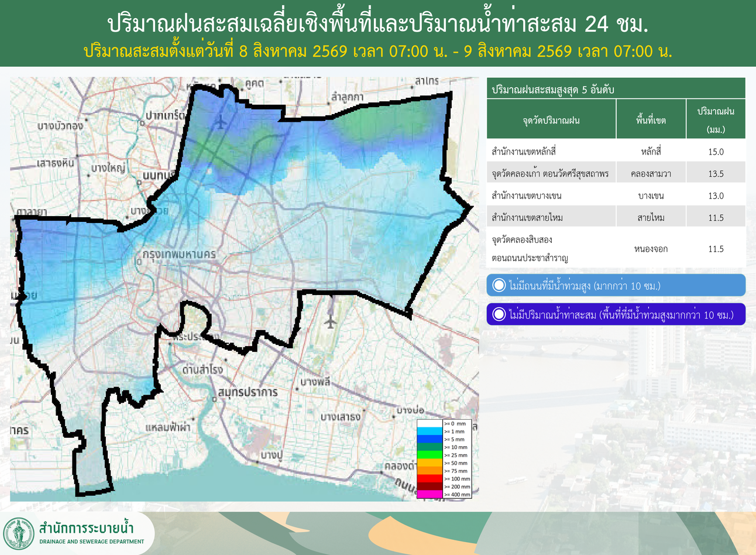The height and width of the screenshot is (555, 756).
Task: Click the district cell 'สายไหม'
Action: pos(651,217)
